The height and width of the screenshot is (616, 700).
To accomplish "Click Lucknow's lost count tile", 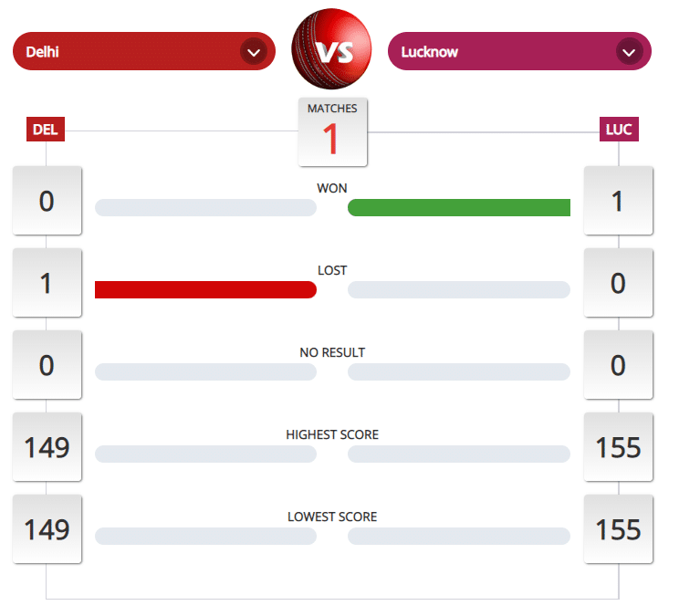I will pos(618,283).
